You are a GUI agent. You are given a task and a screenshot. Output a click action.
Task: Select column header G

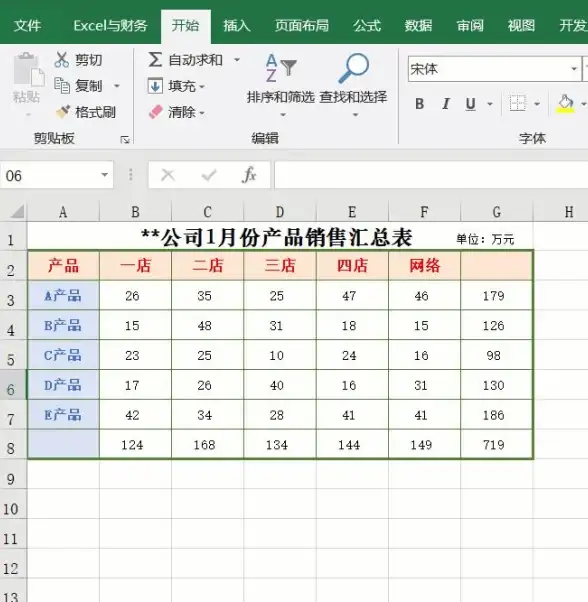(497, 212)
